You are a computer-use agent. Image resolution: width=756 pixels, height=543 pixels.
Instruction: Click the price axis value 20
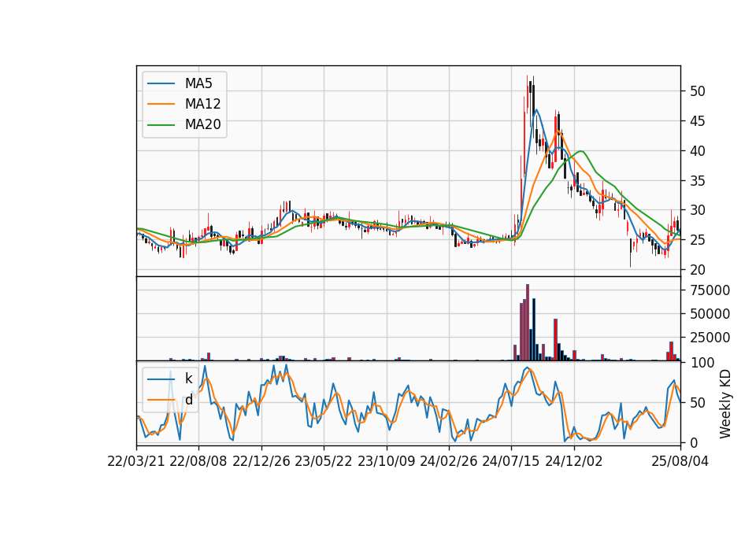[x=697, y=270]
